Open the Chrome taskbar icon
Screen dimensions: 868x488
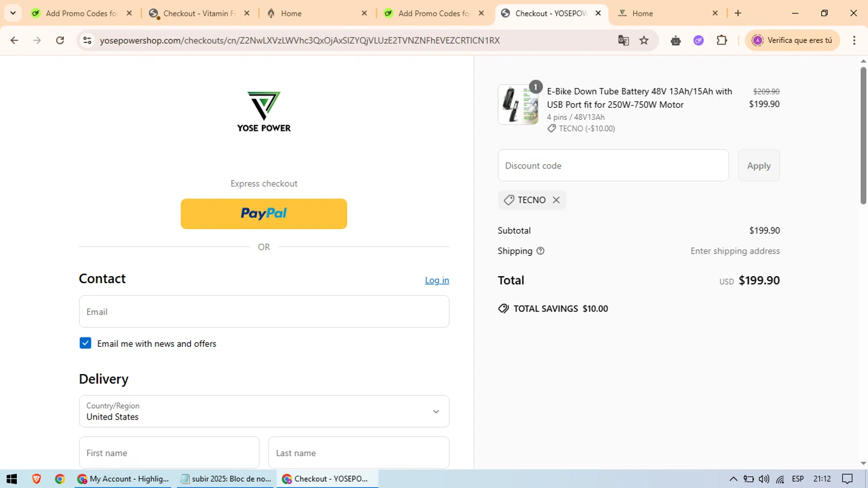pos(60,479)
